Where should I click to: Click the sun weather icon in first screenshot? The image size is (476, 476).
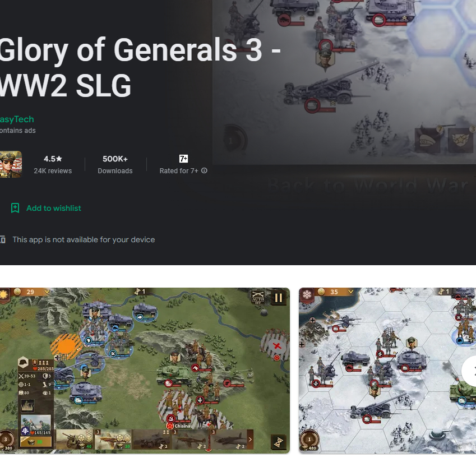(4, 295)
